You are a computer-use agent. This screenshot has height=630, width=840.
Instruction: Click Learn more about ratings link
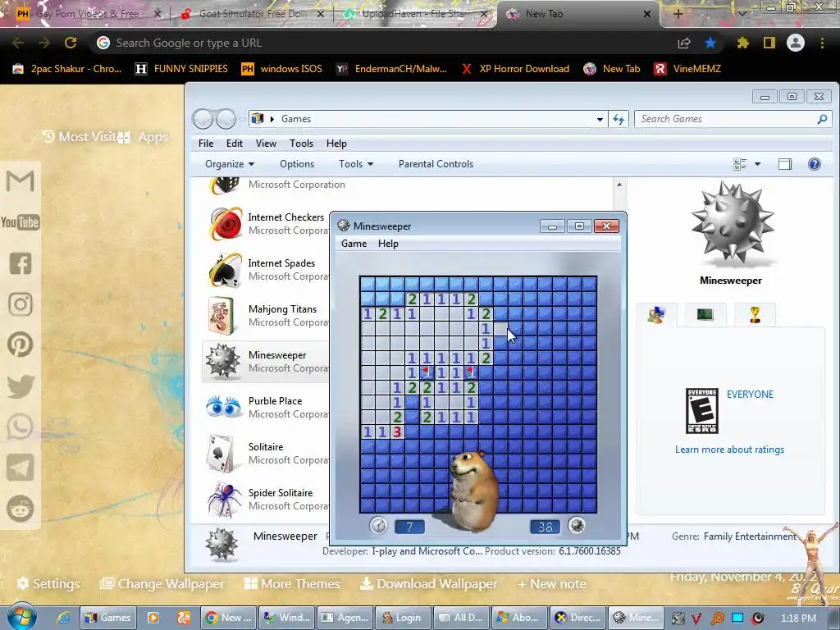(x=729, y=450)
